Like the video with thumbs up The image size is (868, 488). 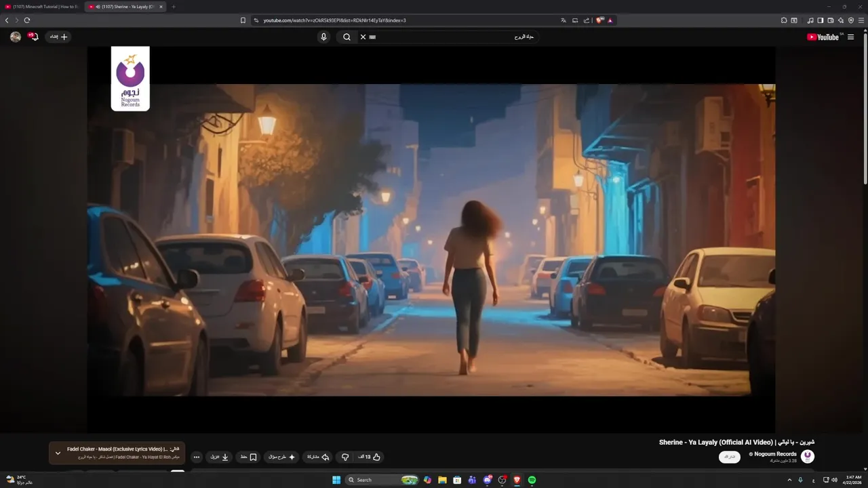(370, 457)
